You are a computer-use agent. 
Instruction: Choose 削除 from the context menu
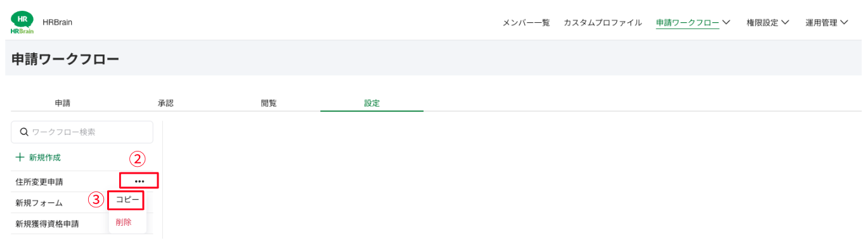[124, 222]
